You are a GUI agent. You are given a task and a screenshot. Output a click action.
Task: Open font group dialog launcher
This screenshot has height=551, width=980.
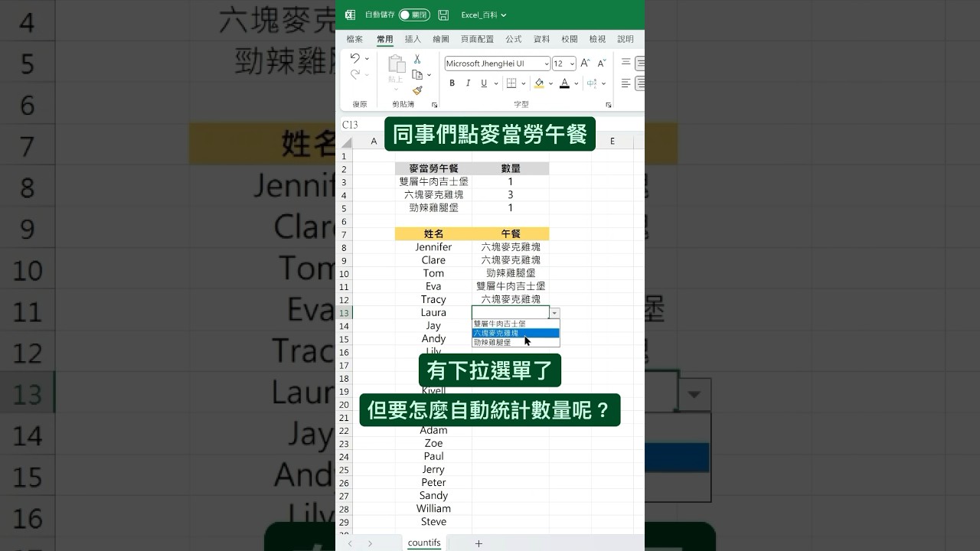pos(609,105)
